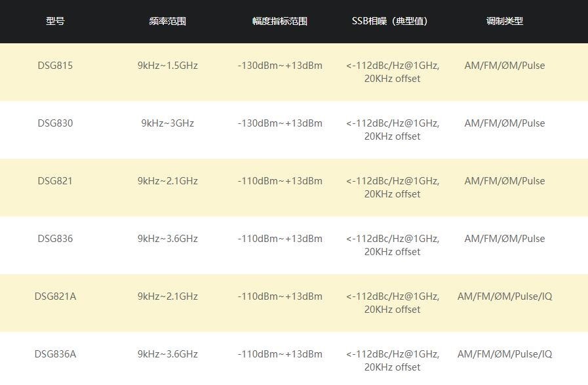
Task: Click the DSG815 SSB phase noise cell
Action: [x=392, y=72]
